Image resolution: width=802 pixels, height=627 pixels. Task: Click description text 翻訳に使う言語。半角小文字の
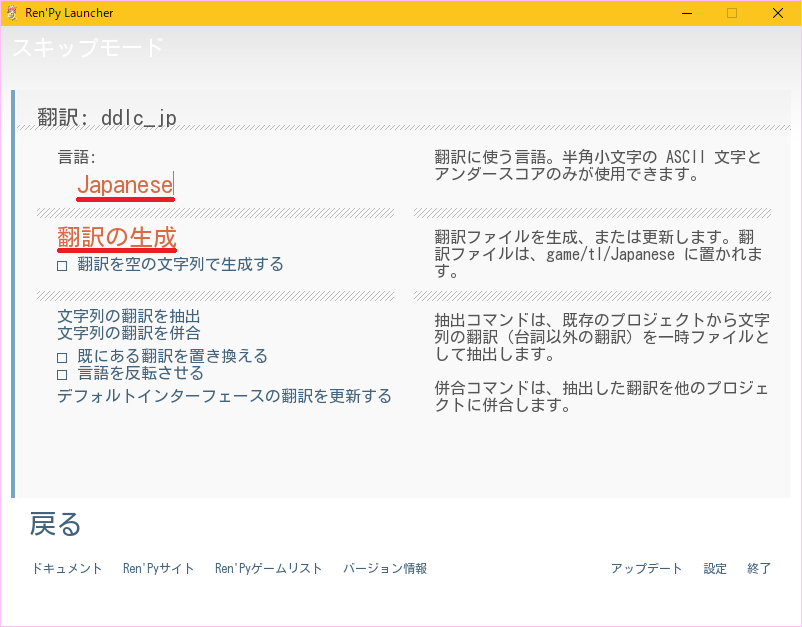pyautogui.click(x=545, y=157)
